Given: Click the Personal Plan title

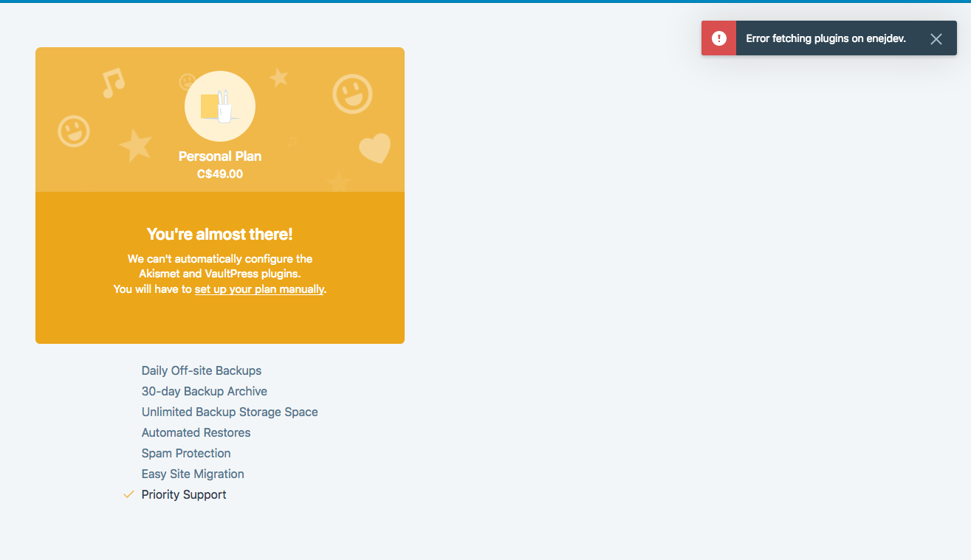Looking at the screenshot, I should [220, 156].
